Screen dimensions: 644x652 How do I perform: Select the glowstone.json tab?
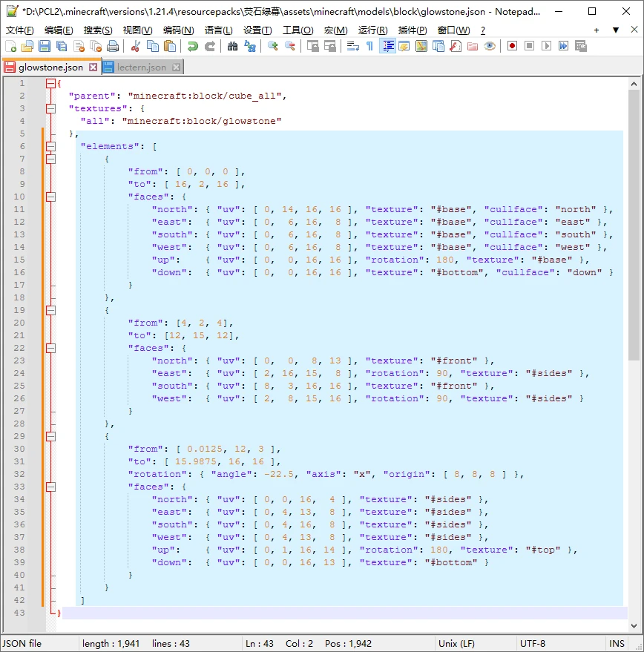click(x=50, y=67)
